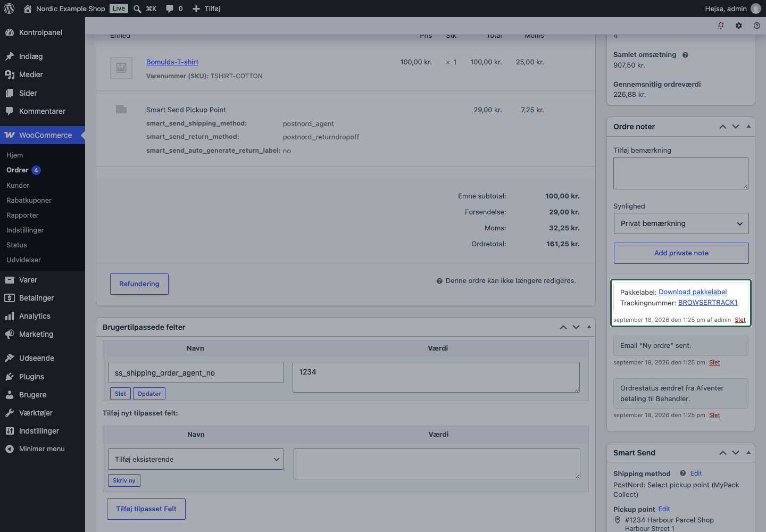The image size is (766, 532).
Task: Open the notifications bell icon
Action: point(721,26)
